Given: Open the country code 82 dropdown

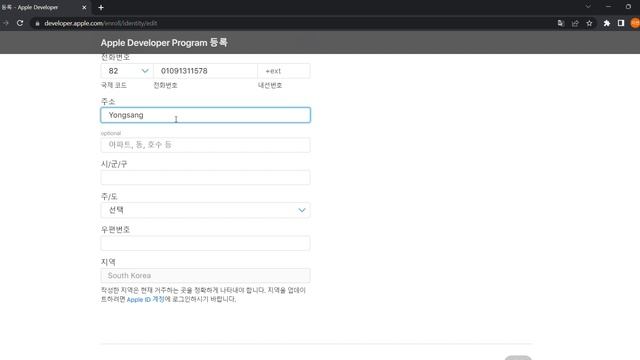Looking at the screenshot, I should pos(127,71).
